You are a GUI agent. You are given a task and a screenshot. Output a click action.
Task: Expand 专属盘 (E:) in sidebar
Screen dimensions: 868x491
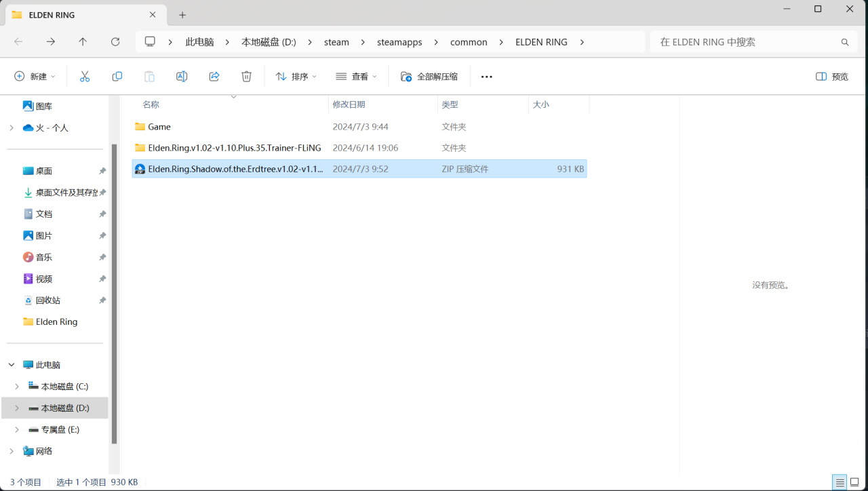coord(17,430)
